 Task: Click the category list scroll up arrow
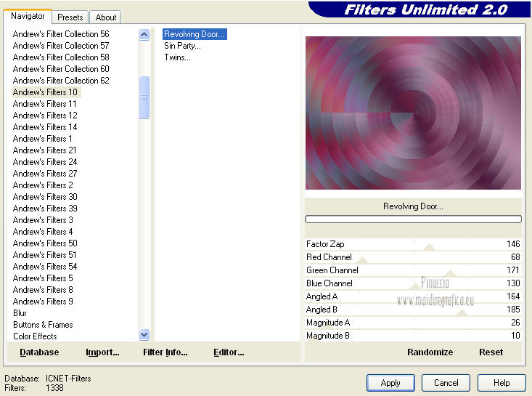coord(144,34)
